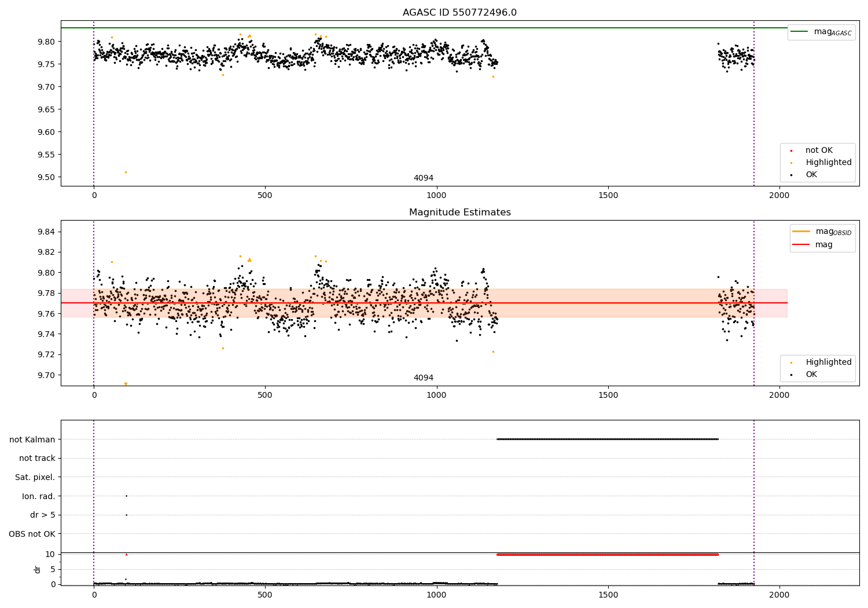Click the 'OBS not OK' y-axis label
The image size is (868, 608).
point(32,534)
